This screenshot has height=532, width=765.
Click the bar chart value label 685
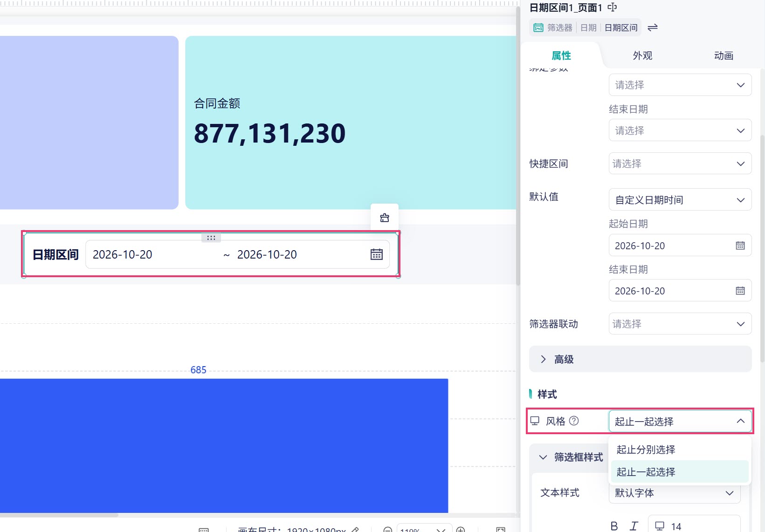pos(198,370)
